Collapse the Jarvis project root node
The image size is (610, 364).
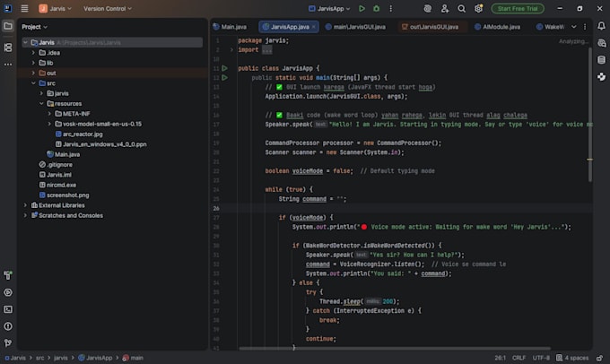[x=25, y=42]
